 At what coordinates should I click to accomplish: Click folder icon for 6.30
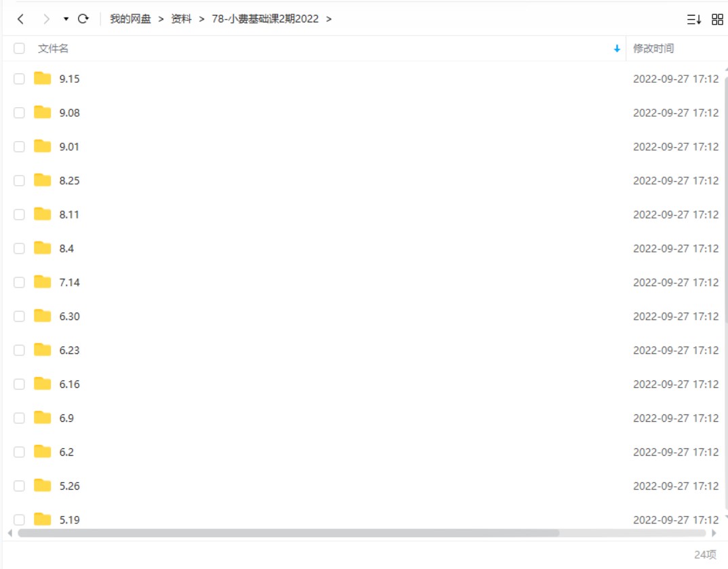(42, 315)
